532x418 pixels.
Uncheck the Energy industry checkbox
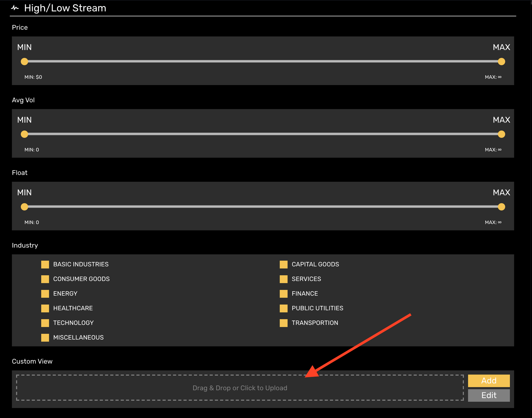coord(45,294)
